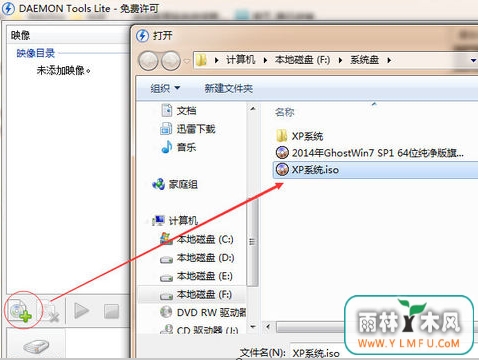This screenshot has width=479, height=360.
Task: Select 迅雷下载 in navigation pane
Action: (x=188, y=129)
